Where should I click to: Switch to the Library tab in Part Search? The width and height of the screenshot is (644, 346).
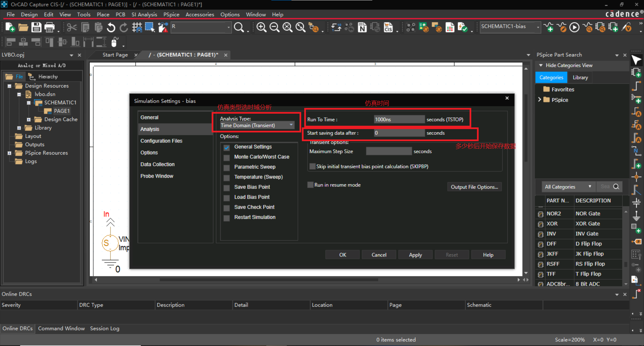click(580, 77)
